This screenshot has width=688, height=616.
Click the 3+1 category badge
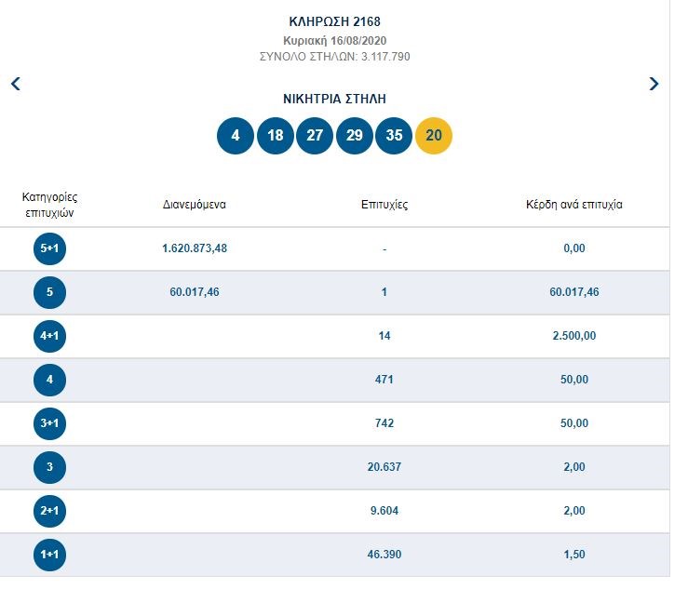49,423
